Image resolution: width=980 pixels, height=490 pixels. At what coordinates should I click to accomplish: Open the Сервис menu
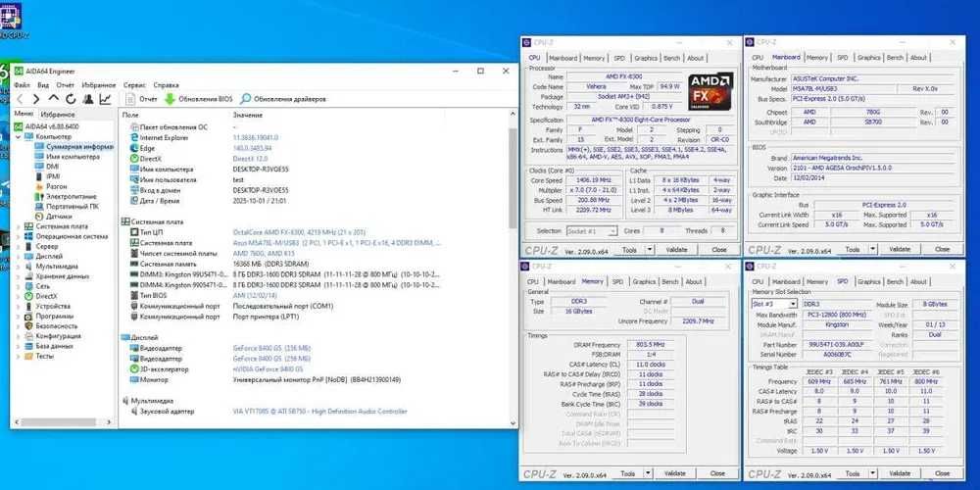[x=135, y=85]
